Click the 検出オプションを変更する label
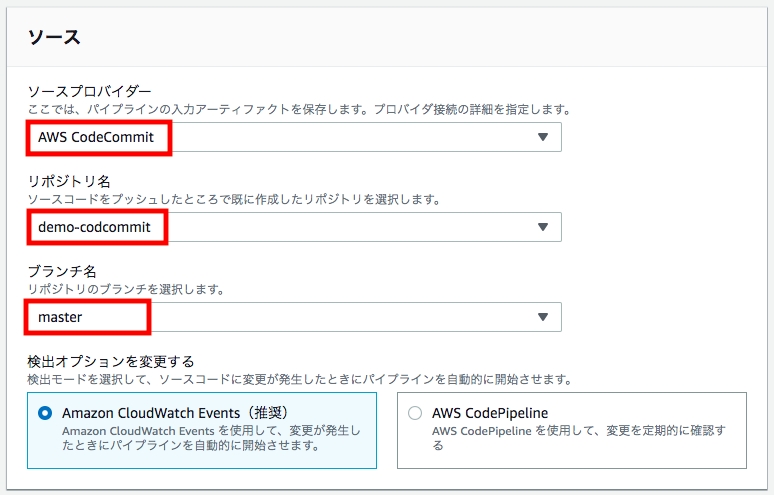Viewport: 774px width, 495px height. (x=111, y=361)
